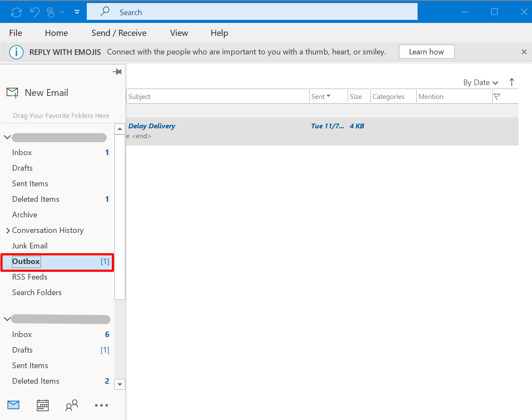Open the View menu
Image resolution: width=532 pixels, height=420 pixels.
(x=179, y=33)
